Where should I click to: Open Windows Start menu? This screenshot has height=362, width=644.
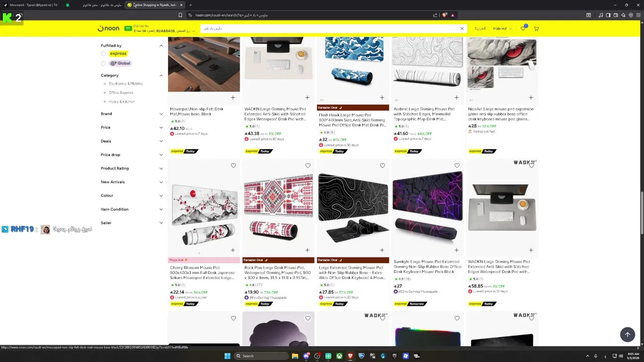pos(227,356)
